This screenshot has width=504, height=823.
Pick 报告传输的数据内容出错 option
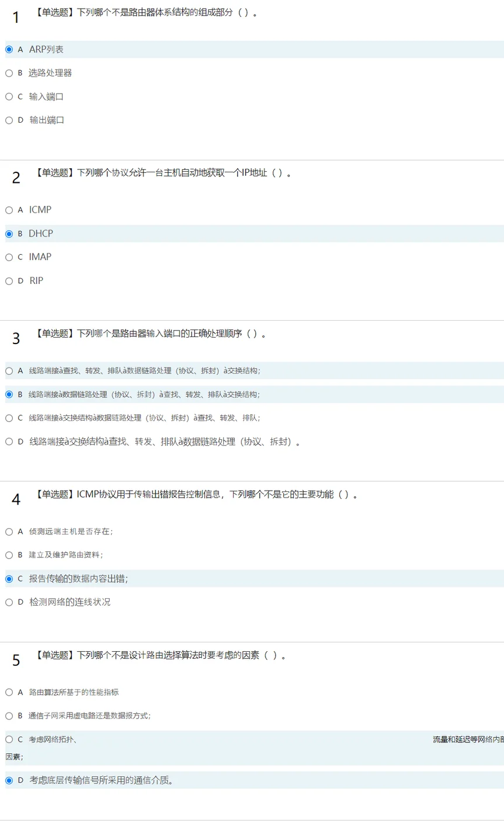coord(9,579)
